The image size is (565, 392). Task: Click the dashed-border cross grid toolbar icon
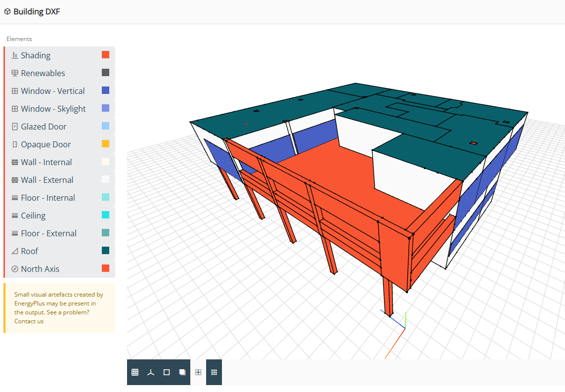tap(198, 372)
